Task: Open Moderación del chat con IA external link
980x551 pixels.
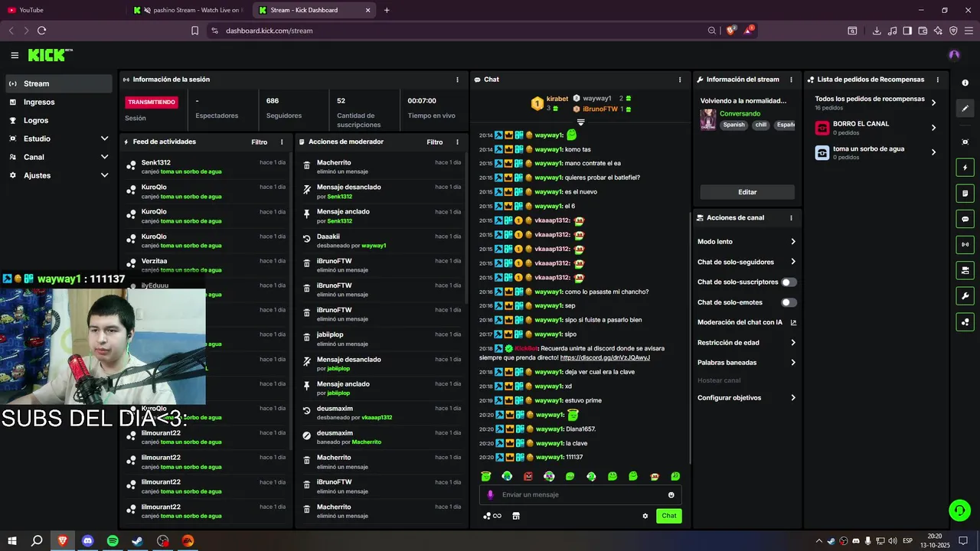Action: (x=793, y=323)
